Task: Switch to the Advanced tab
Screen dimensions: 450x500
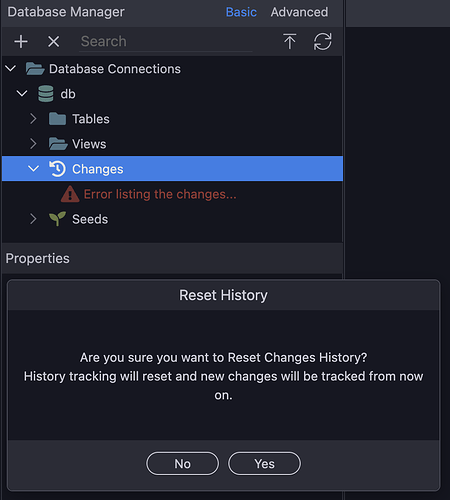Action: [x=299, y=12]
